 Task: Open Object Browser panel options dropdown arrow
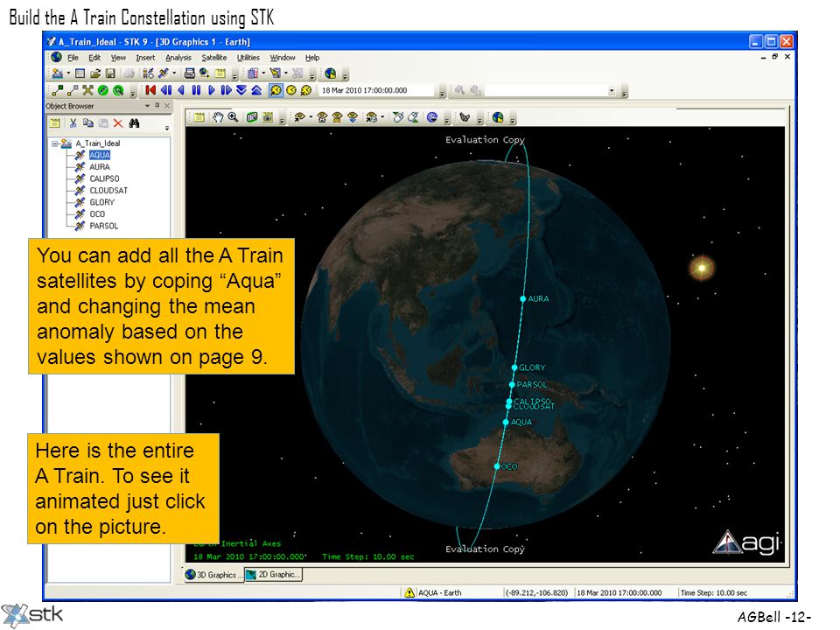click(147, 106)
